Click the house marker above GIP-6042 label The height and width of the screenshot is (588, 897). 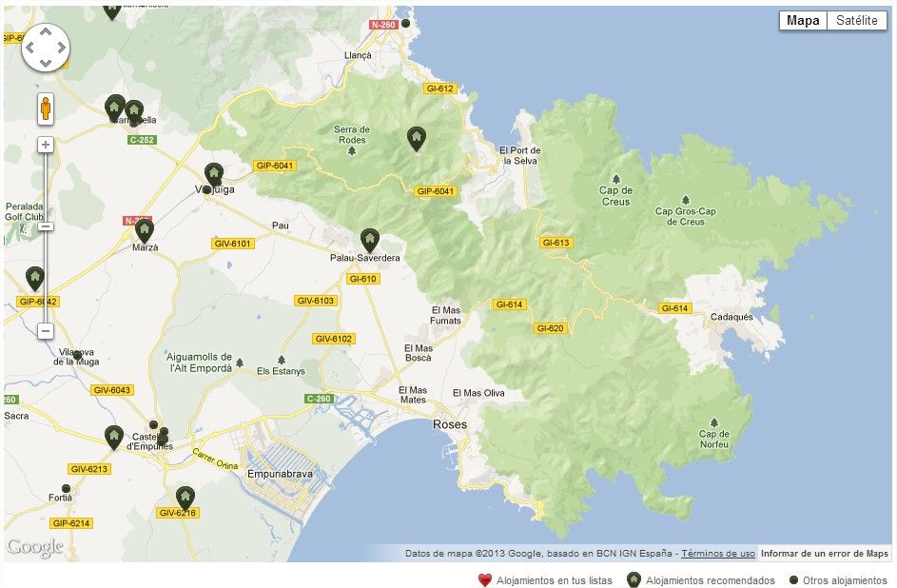(x=35, y=278)
